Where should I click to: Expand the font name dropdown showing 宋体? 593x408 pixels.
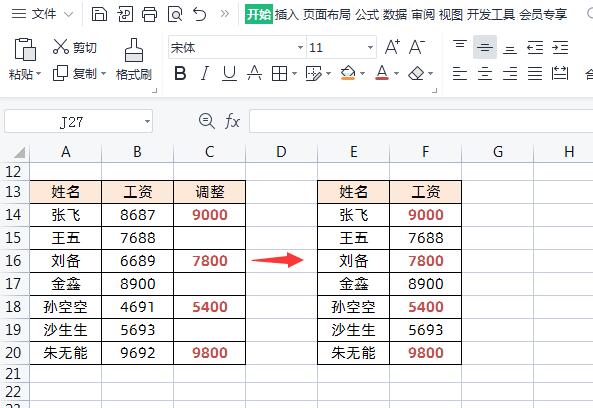point(300,47)
